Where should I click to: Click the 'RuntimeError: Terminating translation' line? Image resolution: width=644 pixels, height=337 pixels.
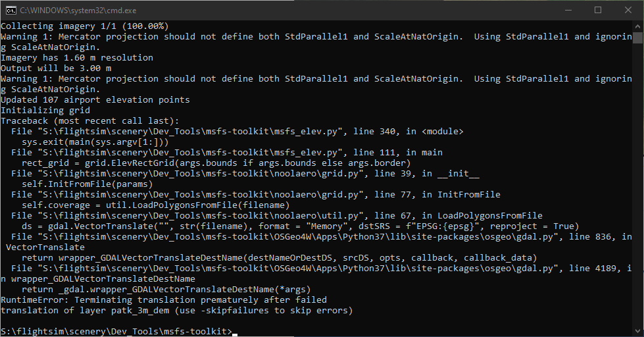tap(163, 299)
